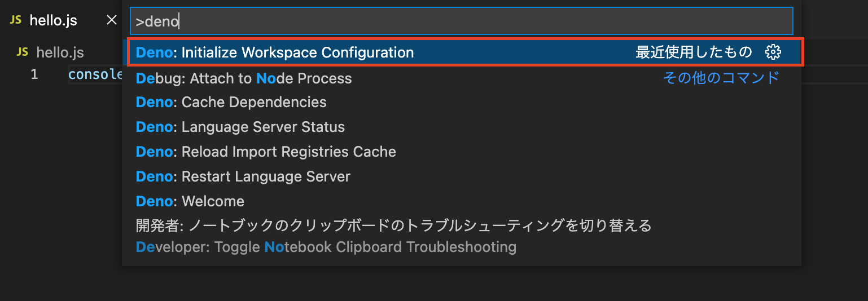
Task: Click the console text in the editor
Action: pyautogui.click(x=95, y=74)
